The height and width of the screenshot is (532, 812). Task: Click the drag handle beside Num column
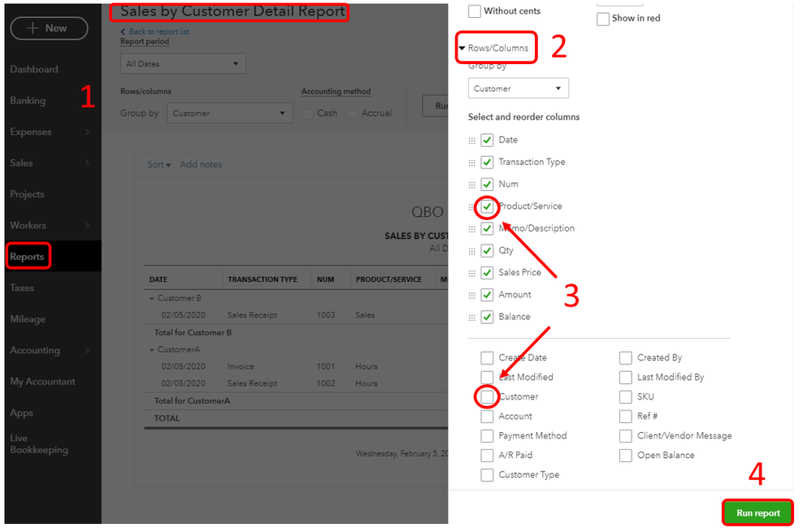click(x=471, y=184)
